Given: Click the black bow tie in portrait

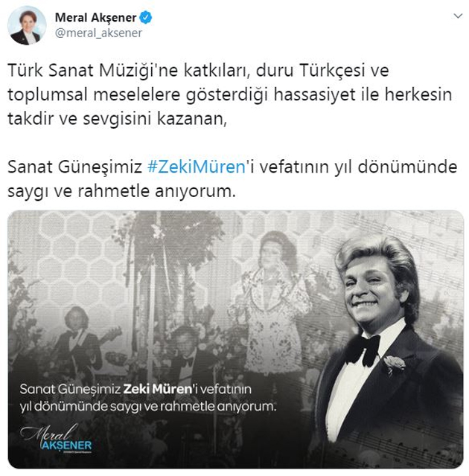Looking at the screenshot, I should pyautogui.click(x=363, y=349).
